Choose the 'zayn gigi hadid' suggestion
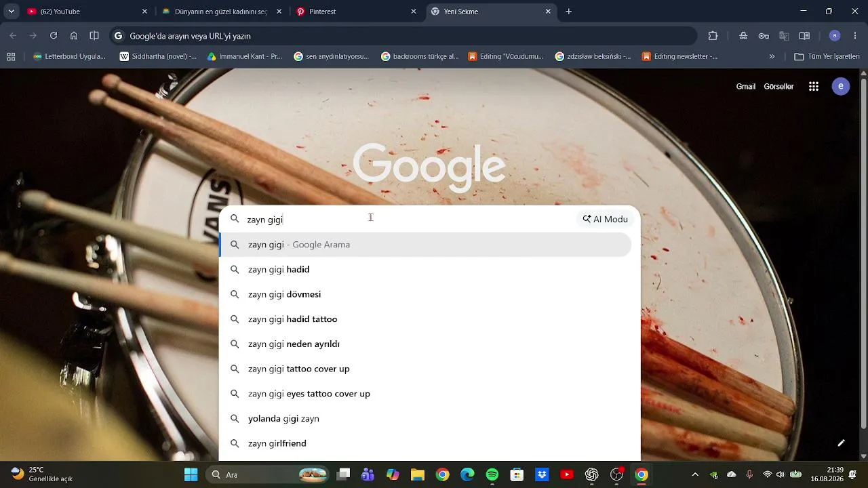This screenshot has width=868, height=488. [x=426, y=270]
